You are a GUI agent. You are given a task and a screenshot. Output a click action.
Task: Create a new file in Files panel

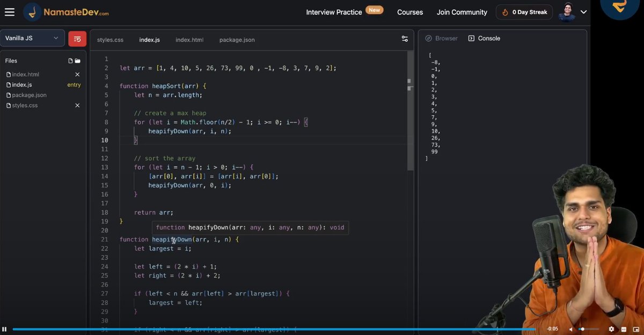coord(70,61)
